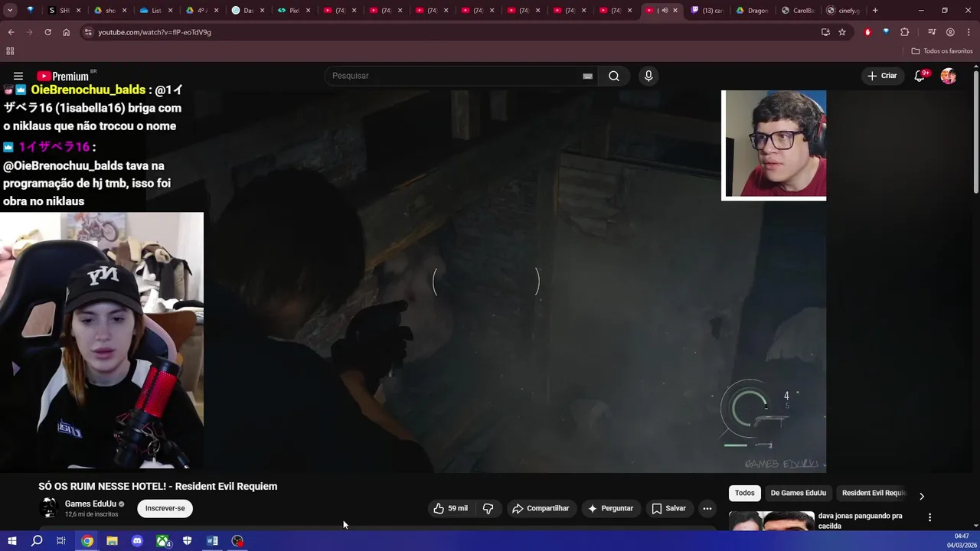Subscribe using the Inscrever-se button
This screenshot has width=980, height=551.
click(165, 508)
